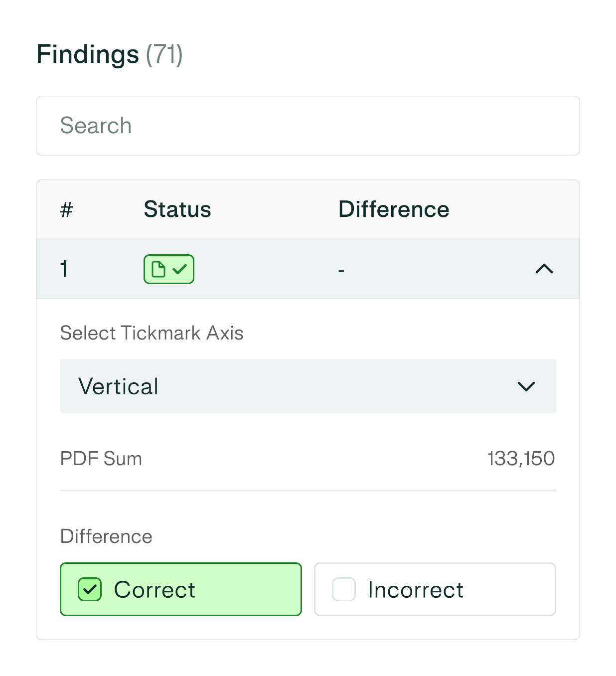
Task: Click the PDF Sum value 133,150
Action: click(521, 459)
